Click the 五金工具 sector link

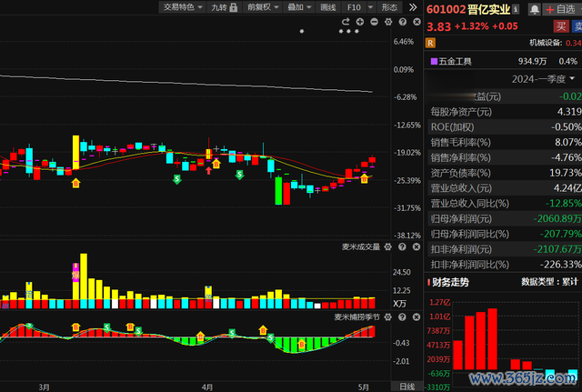pos(455,61)
